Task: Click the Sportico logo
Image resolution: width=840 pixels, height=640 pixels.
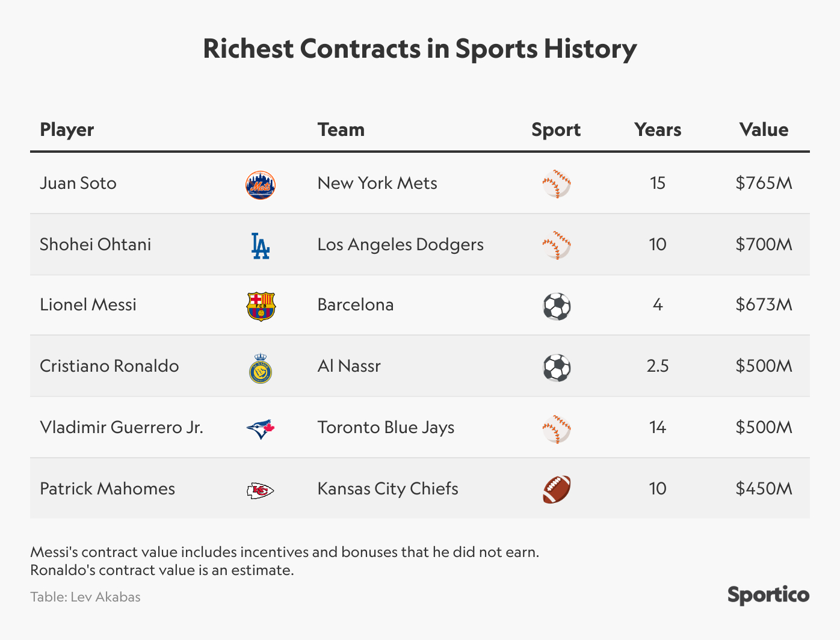Action: pyautogui.click(x=768, y=595)
